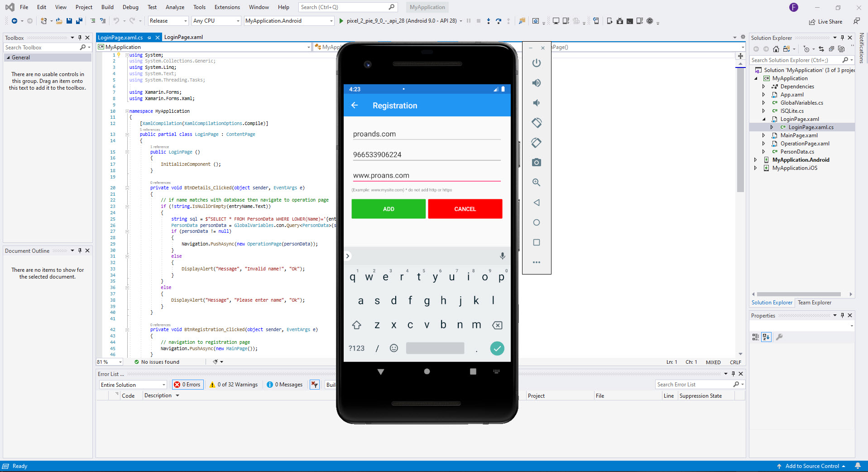Toggle pin on the Toolbox panel
This screenshot has width=868, height=472.
click(80, 38)
